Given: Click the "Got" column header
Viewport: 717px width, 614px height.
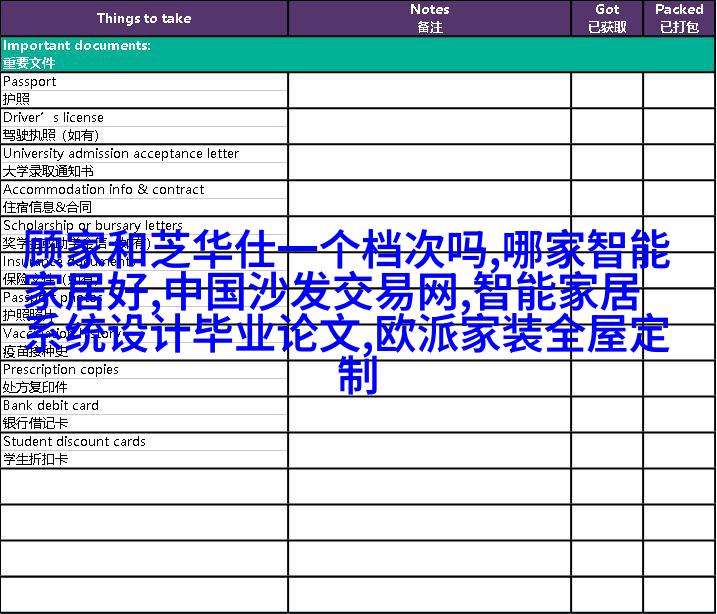Looking at the screenshot, I should (x=607, y=18).
